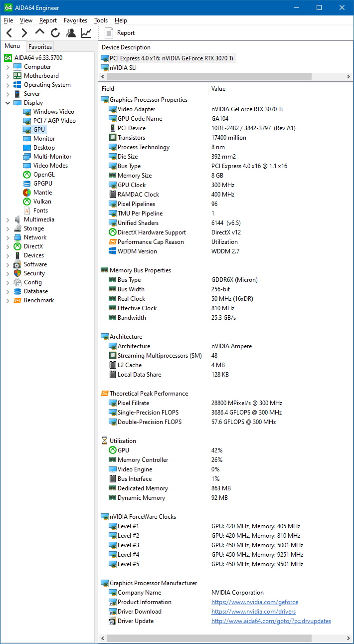The width and height of the screenshot is (354, 644).
Task: Click the bottom horizontal scrollbar
Action: point(204,639)
